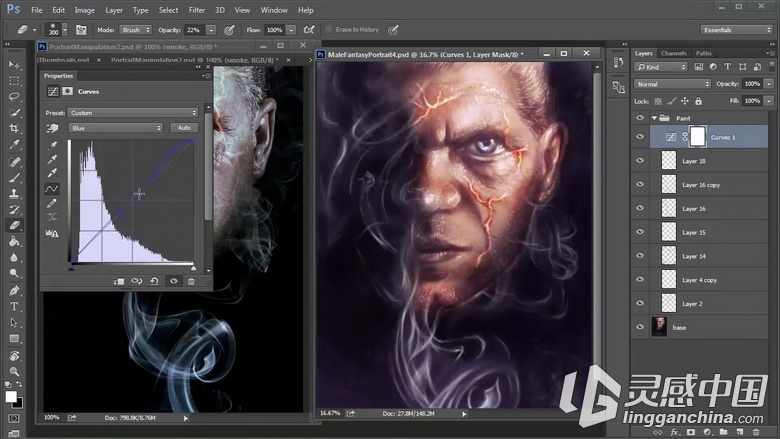
Task: Select the Type tool
Action: point(14,306)
